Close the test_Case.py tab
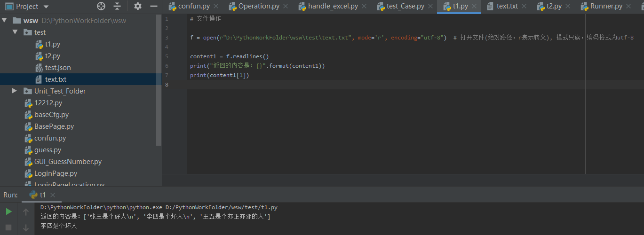The height and width of the screenshot is (235, 644). point(430,7)
